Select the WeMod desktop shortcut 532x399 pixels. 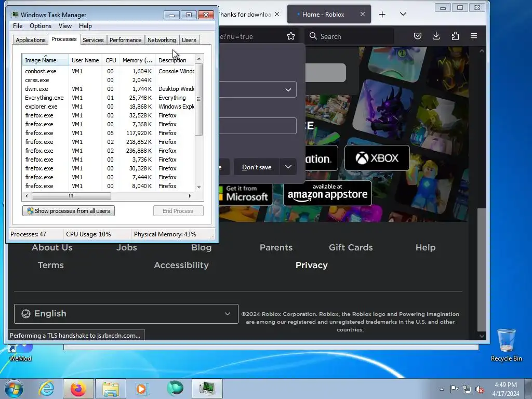pos(20,353)
